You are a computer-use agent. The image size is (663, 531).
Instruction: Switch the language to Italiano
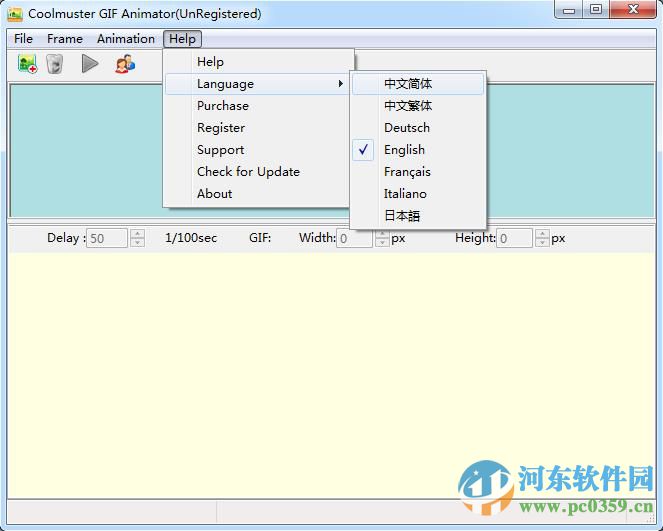(x=418, y=194)
